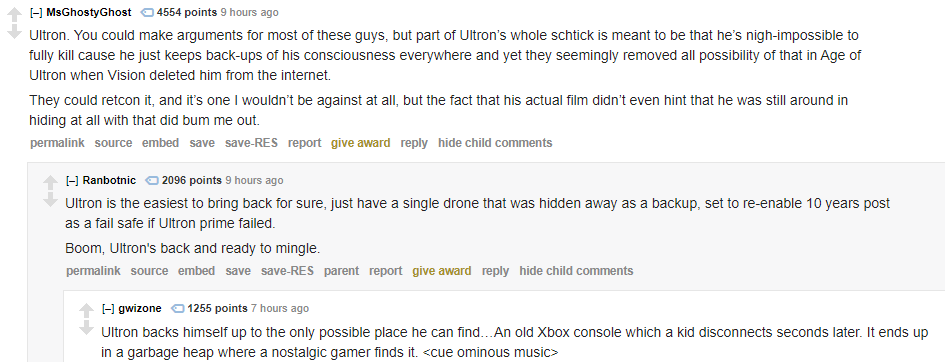The height and width of the screenshot is (362, 945).
Task: Downvote gwizone's comment
Action: (x=87, y=328)
